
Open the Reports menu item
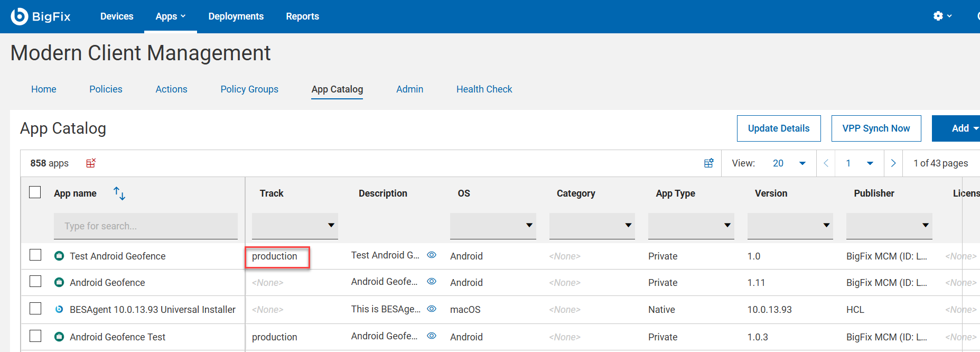(303, 16)
